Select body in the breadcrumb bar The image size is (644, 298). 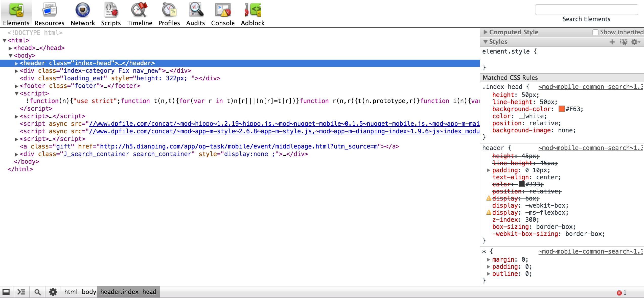click(89, 292)
